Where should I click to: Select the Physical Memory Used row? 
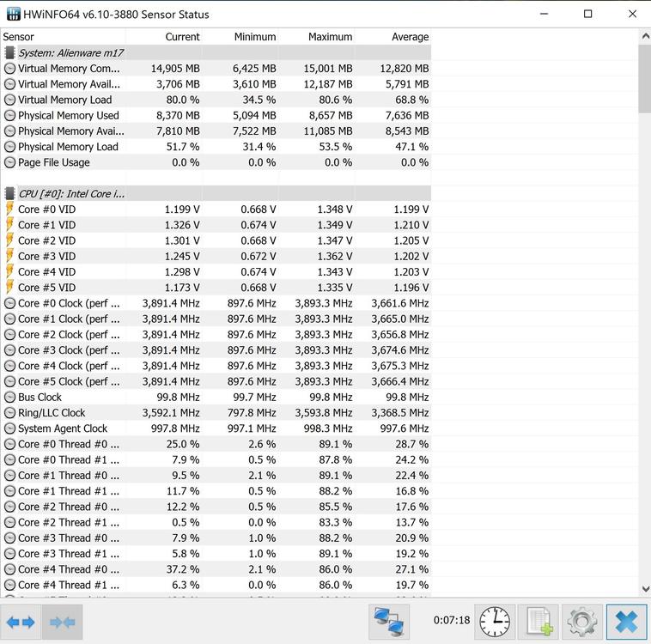pos(68,116)
